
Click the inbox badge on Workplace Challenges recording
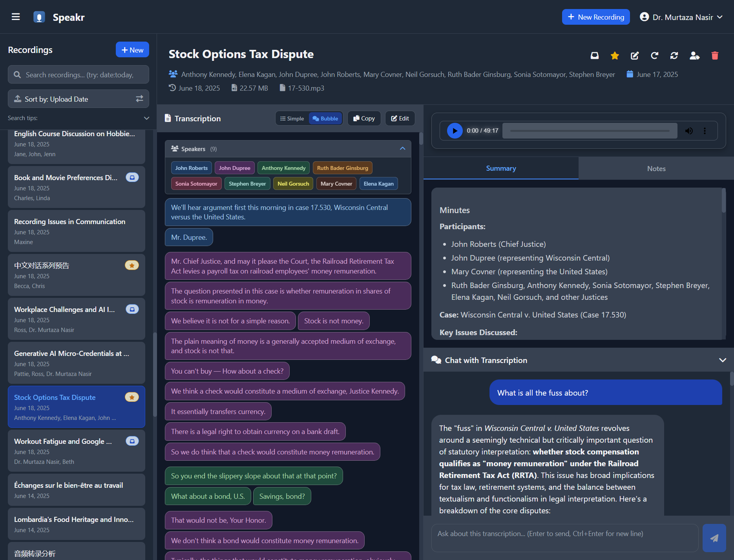click(132, 309)
